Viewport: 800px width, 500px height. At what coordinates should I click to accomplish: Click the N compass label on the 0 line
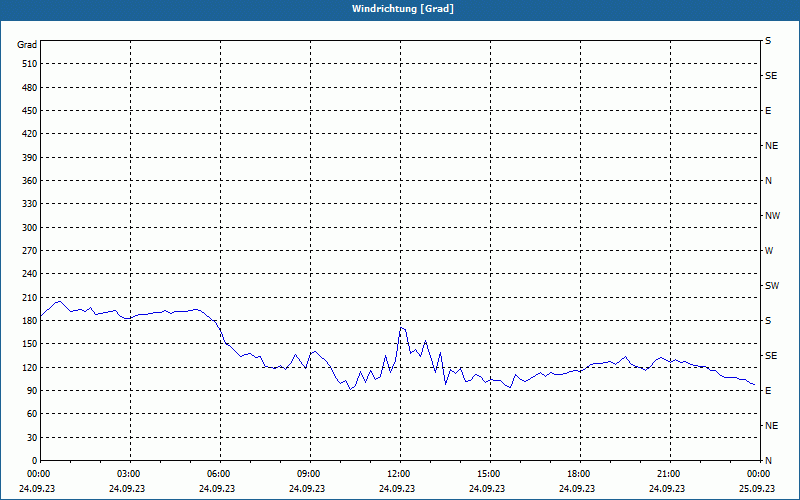click(x=768, y=461)
